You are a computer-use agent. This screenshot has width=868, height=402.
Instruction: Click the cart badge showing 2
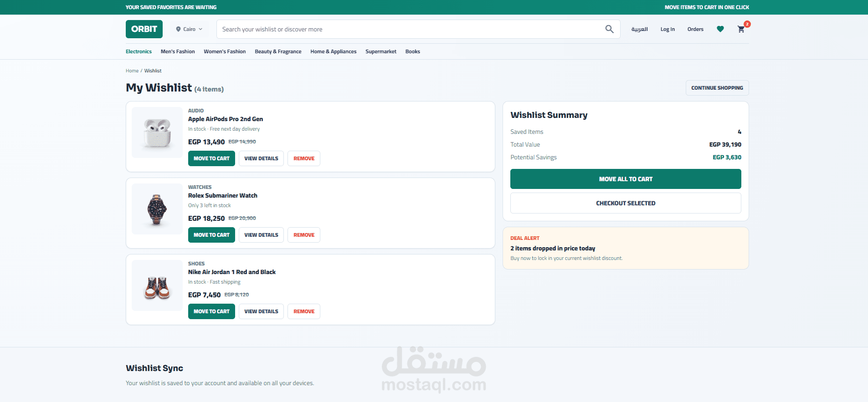tap(747, 24)
